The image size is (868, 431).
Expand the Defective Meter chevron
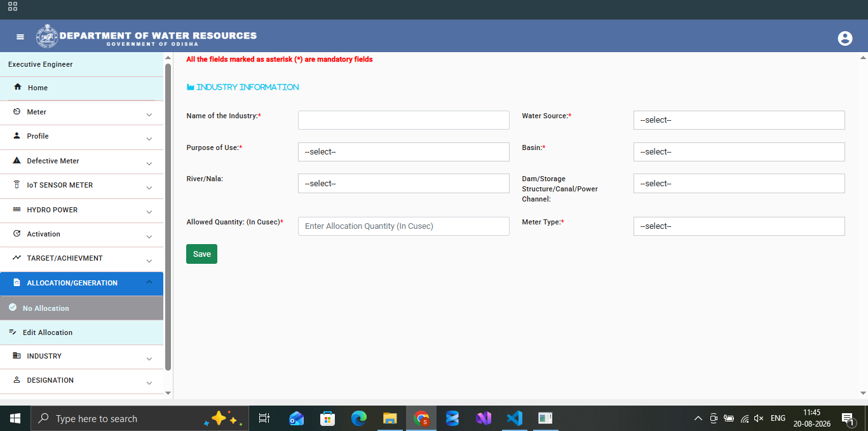pos(149,163)
